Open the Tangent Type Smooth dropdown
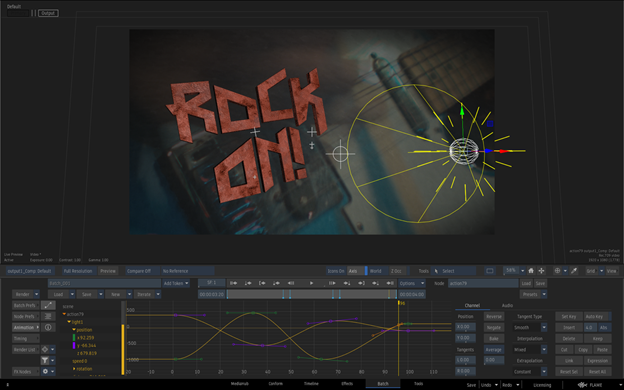 [530, 327]
